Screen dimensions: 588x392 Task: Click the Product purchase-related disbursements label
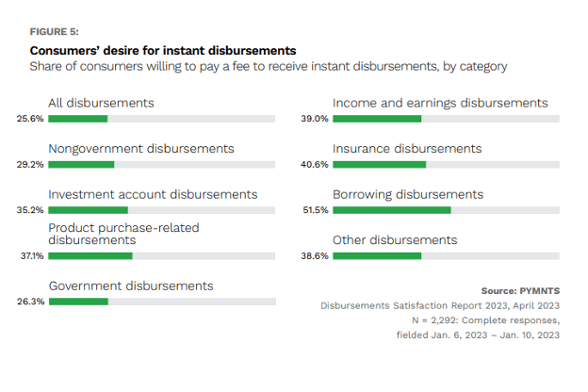(x=123, y=234)
